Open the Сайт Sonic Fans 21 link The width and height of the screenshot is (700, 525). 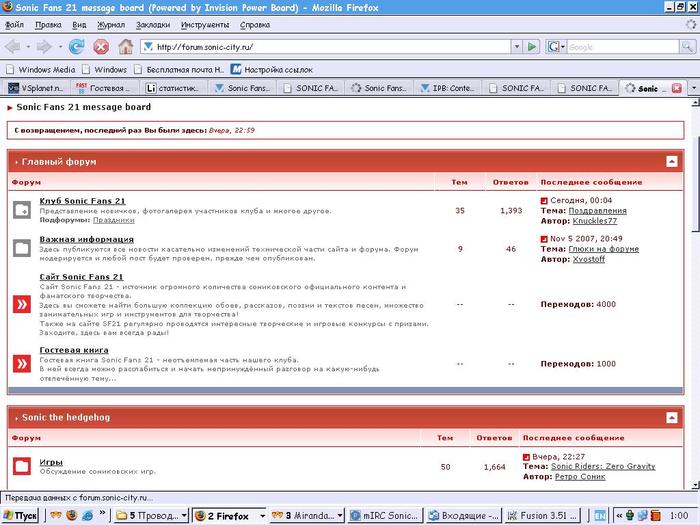81,277
